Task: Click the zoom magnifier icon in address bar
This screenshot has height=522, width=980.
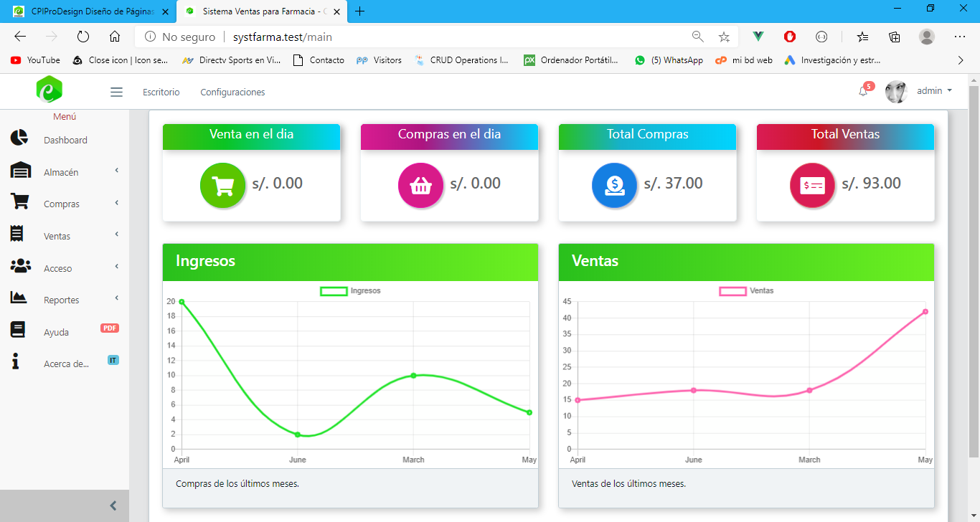Action: point(697,37)
